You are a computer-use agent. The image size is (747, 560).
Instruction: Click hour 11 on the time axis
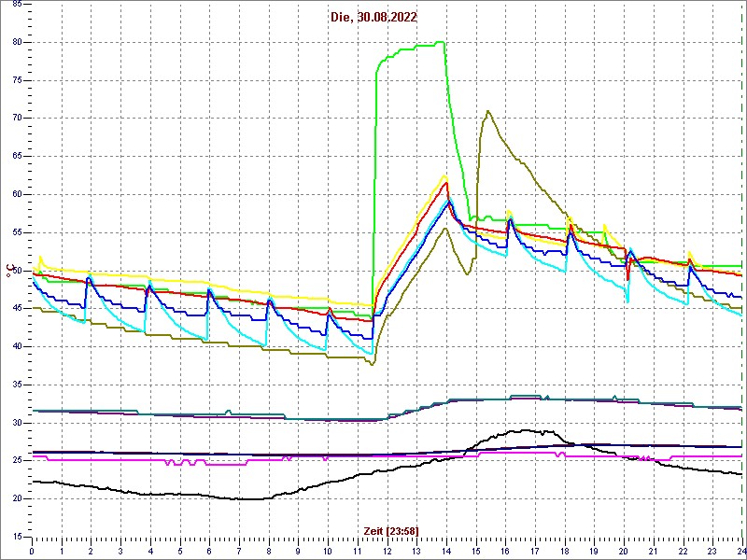[x=358, y=552]
